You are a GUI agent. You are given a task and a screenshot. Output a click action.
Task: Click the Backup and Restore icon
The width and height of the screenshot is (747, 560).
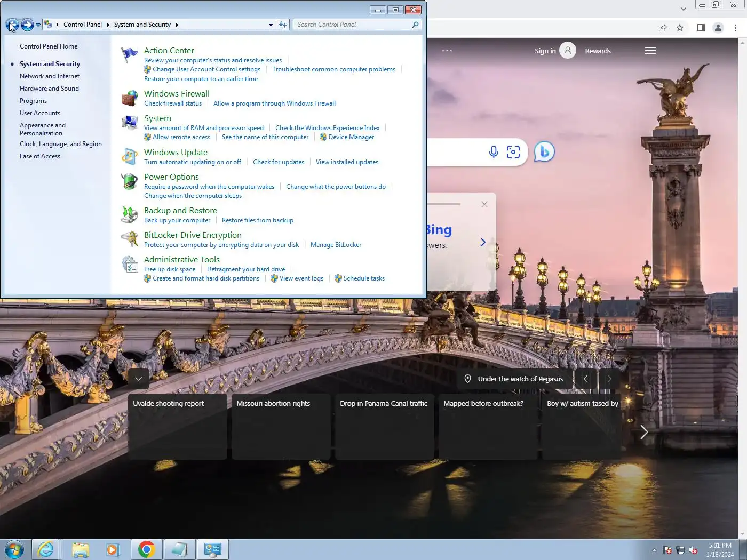click(130, 215)
